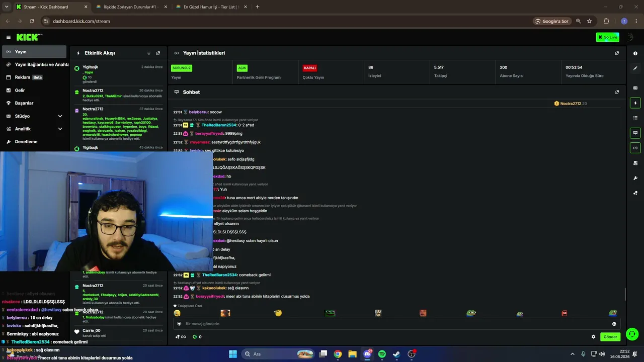Click the shield icon in message box
Image resolution: width=644 pixels, height=362 pixels.
[x=179, y=324]
